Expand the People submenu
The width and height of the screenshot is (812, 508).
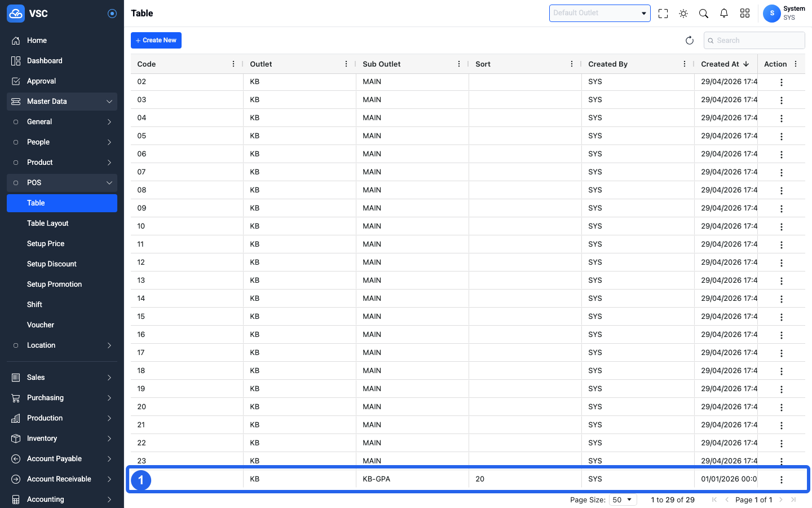[62, 142]
